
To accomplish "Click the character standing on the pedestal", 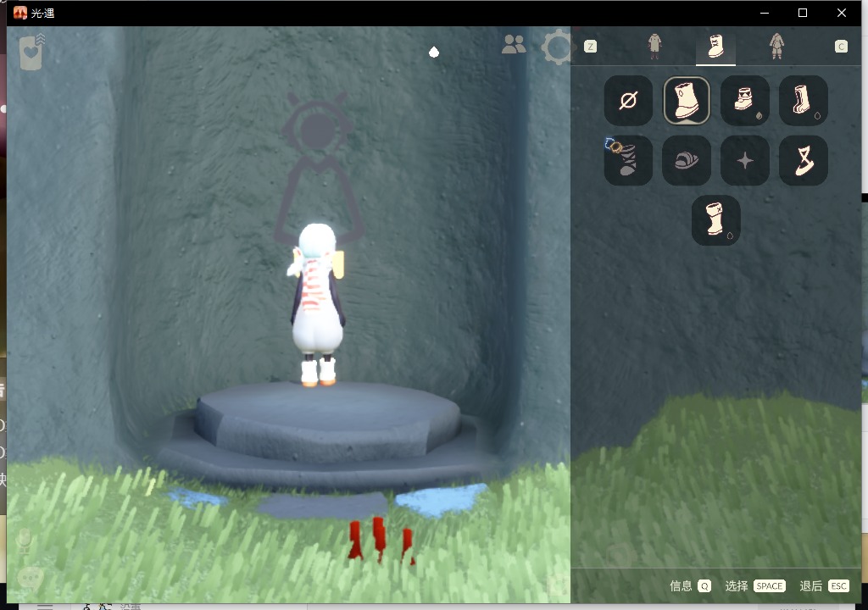I will click(x=316, y=304).
